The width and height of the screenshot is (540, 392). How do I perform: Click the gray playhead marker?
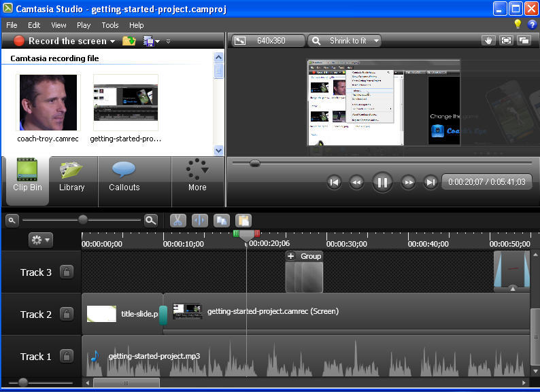click(x=247, y=236)
